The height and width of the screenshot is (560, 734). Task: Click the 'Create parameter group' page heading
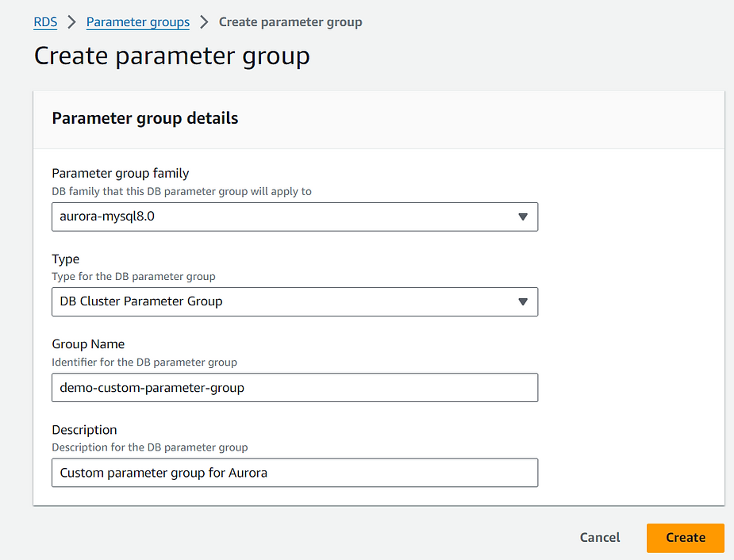tap(172, 56)
